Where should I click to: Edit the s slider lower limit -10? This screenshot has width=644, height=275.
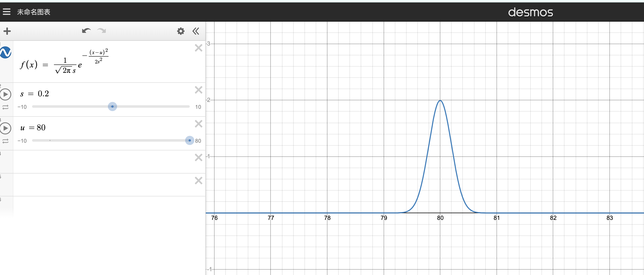pos(22,107)
